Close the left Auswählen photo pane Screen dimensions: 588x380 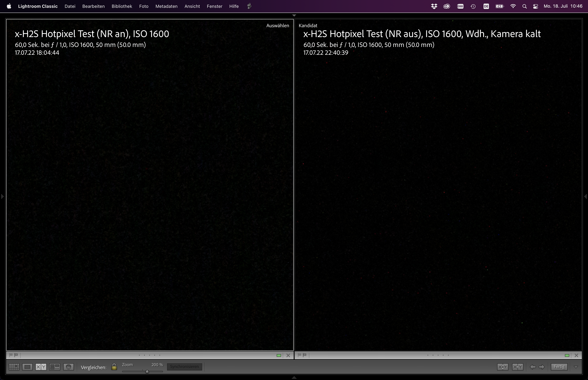coord(288,356)
